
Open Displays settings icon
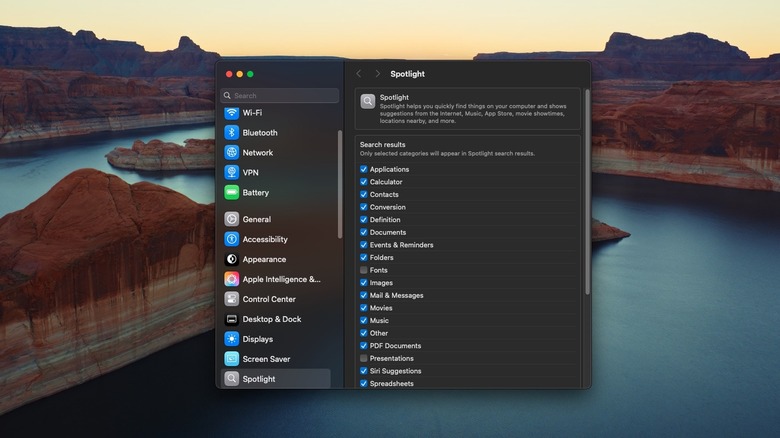(x=232, y=339)
